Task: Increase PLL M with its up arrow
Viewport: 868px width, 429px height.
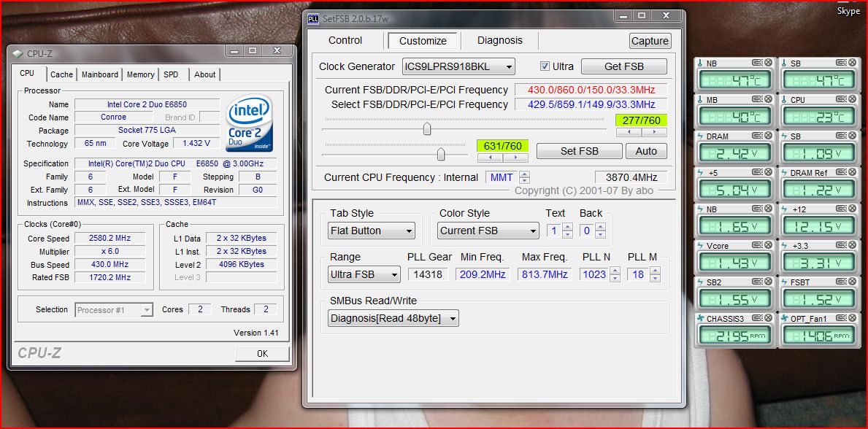Action: pyautogui.click(x=656, y=270)
